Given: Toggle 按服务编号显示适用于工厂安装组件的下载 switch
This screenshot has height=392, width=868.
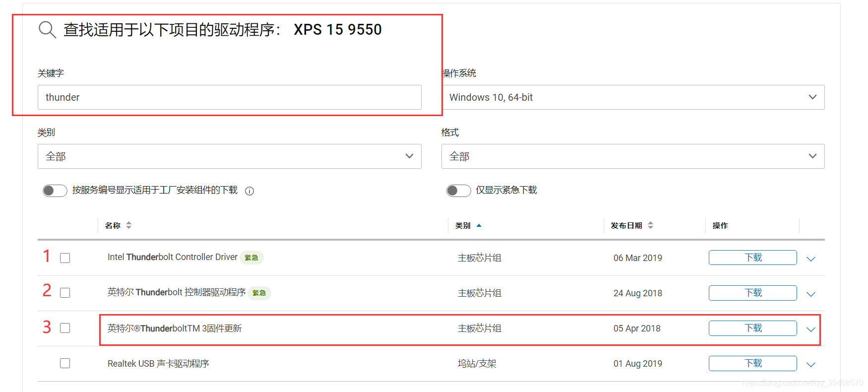Looking at the screenshot, I should [55, 191].
